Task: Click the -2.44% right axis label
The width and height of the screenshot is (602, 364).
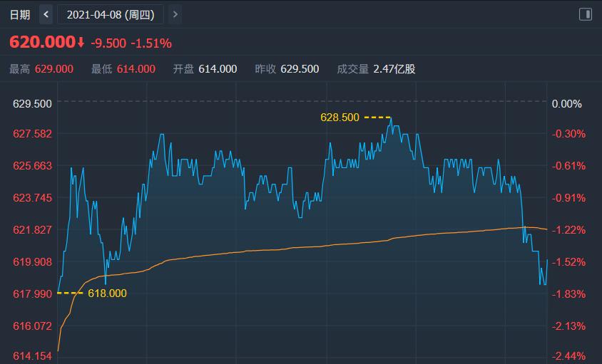Action: click(567, 356)
